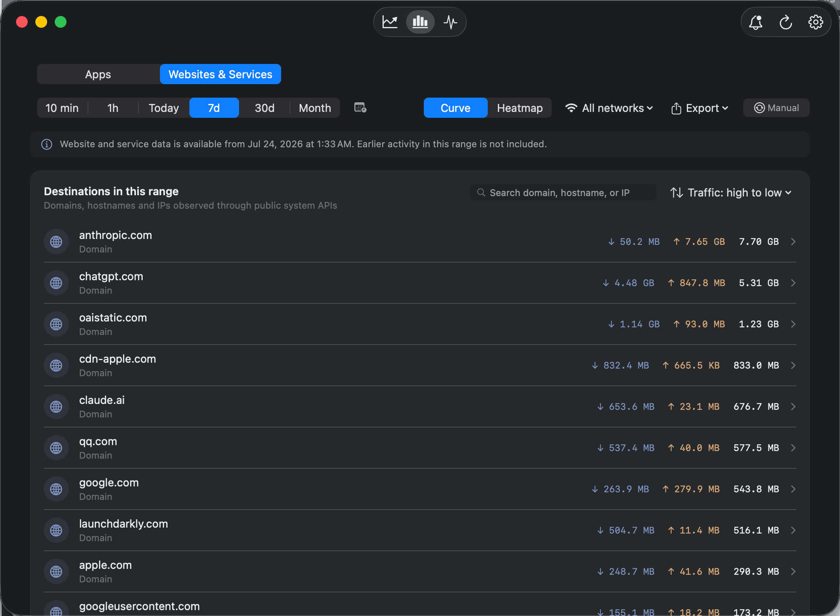Image resolution: width=840 pixels, height=616 pixels.
Task: Select the 7d time range
Action: click(214, 108)
